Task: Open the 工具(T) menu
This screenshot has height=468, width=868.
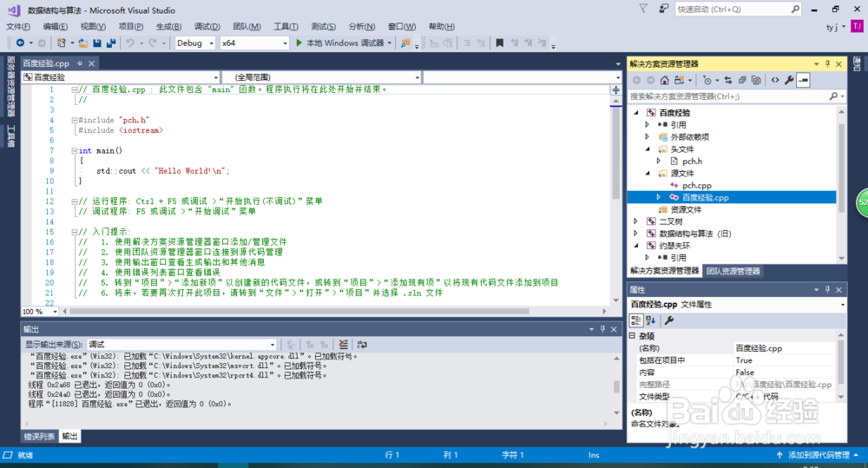Action: click(x=286, y=27)
